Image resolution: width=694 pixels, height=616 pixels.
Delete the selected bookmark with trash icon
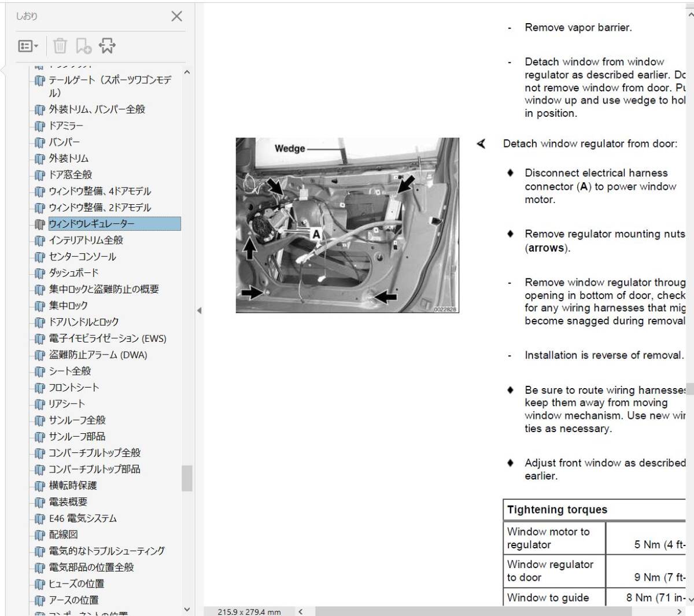(60, 46)
